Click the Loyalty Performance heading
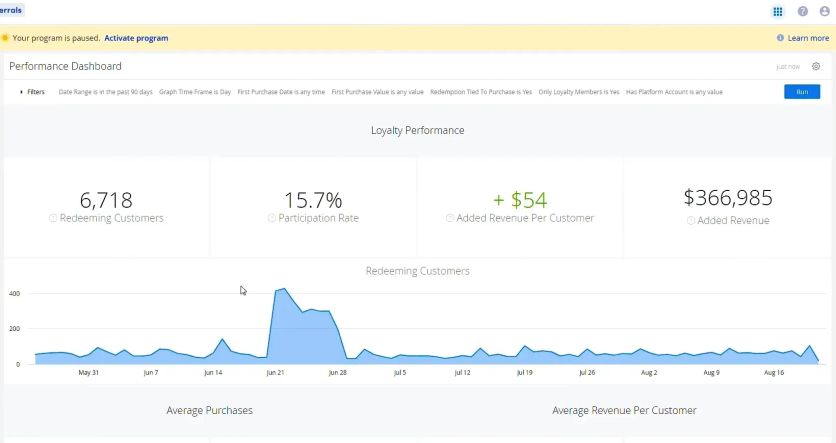836x443 pixels. point(417,131)
